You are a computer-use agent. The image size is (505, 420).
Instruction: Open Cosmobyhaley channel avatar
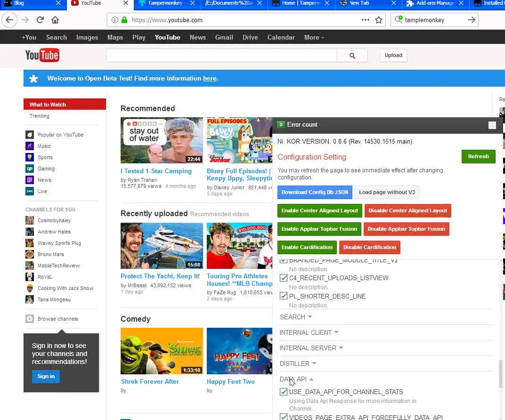30,220
